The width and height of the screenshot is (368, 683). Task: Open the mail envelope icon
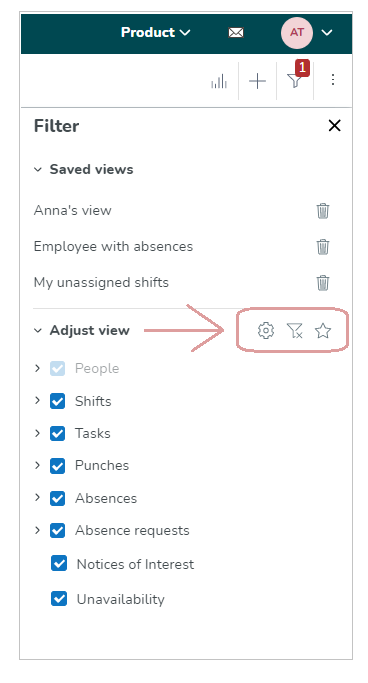click(236, 33)
